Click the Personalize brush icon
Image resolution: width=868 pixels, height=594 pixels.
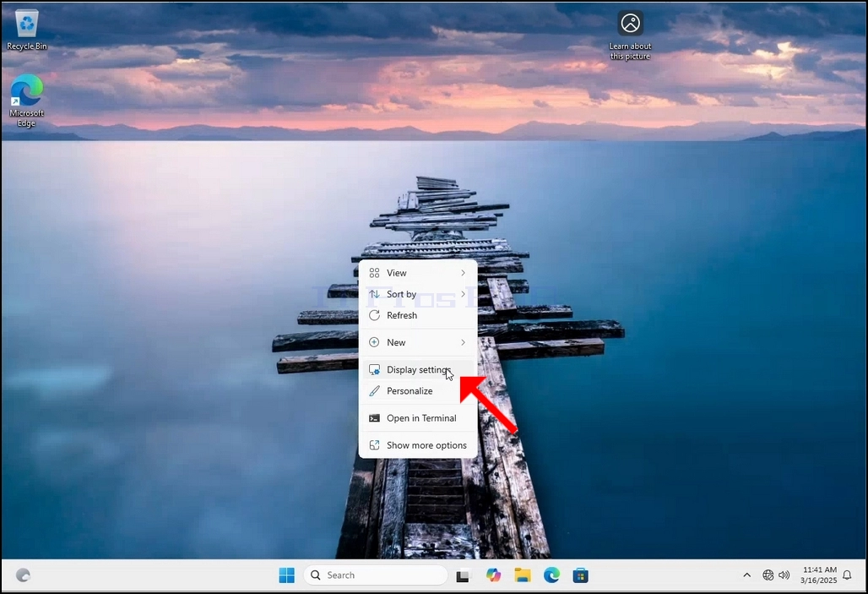374,390
